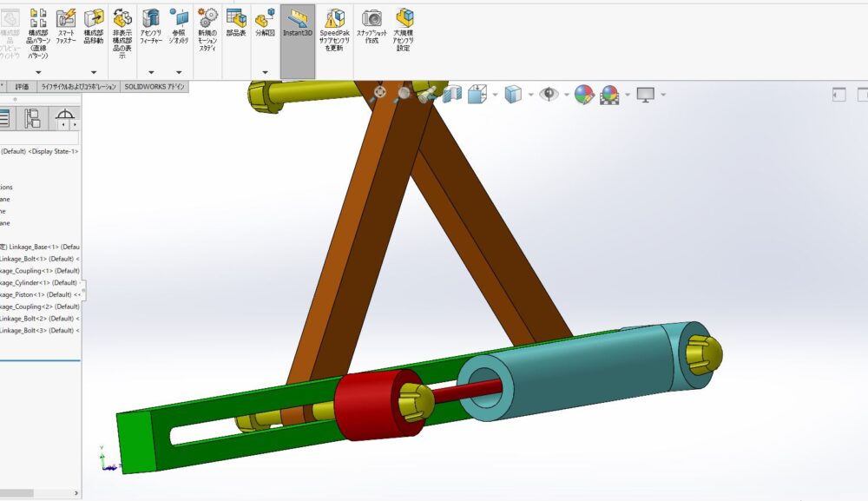Expand the Assembly Features dropdown arrow
Viewport: 868px width, 501px height.
(x=151, y=72)
